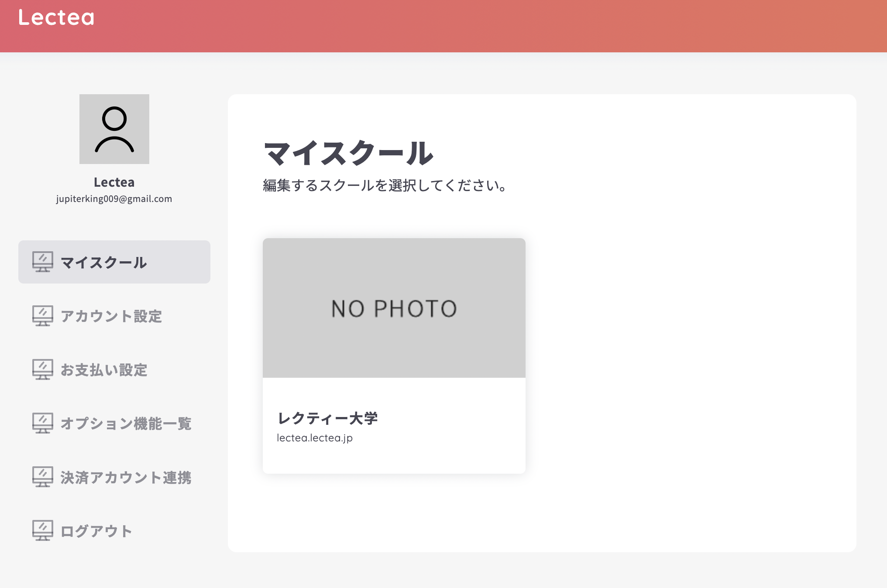Click the Lectea username under avatar

pos(114,182)
